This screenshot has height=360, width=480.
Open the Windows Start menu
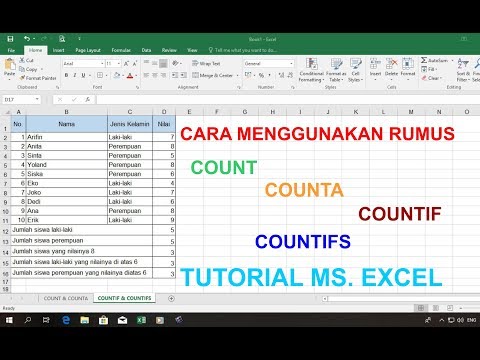(9, 320)
